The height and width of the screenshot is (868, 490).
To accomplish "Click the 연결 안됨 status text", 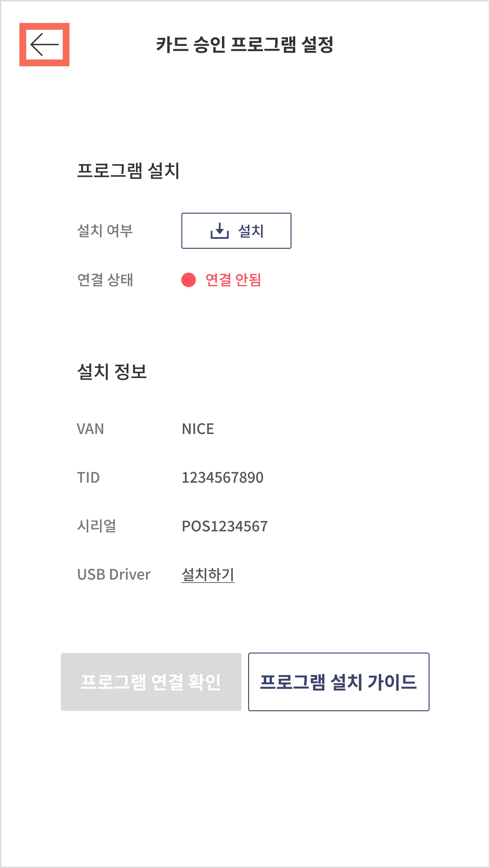I will tap(233, 280).
